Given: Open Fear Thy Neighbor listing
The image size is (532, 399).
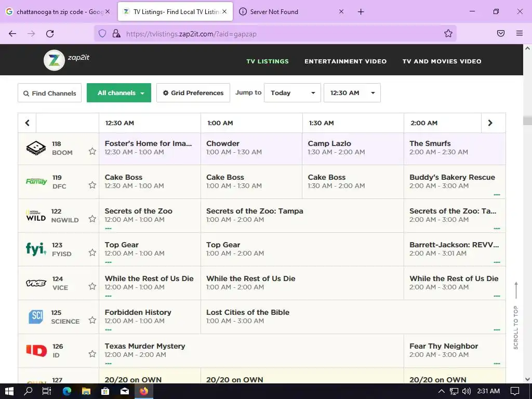Looking at the screenshot, I should (455, 351).
